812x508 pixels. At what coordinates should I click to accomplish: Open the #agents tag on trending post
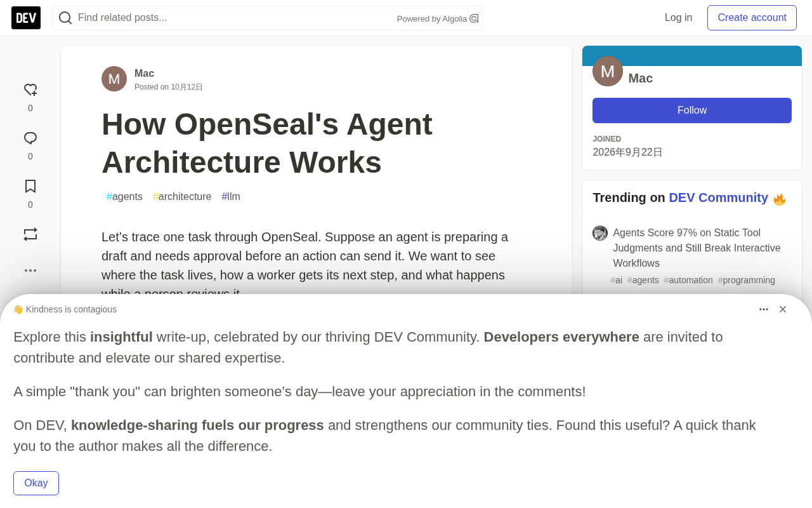coord(643,280)
